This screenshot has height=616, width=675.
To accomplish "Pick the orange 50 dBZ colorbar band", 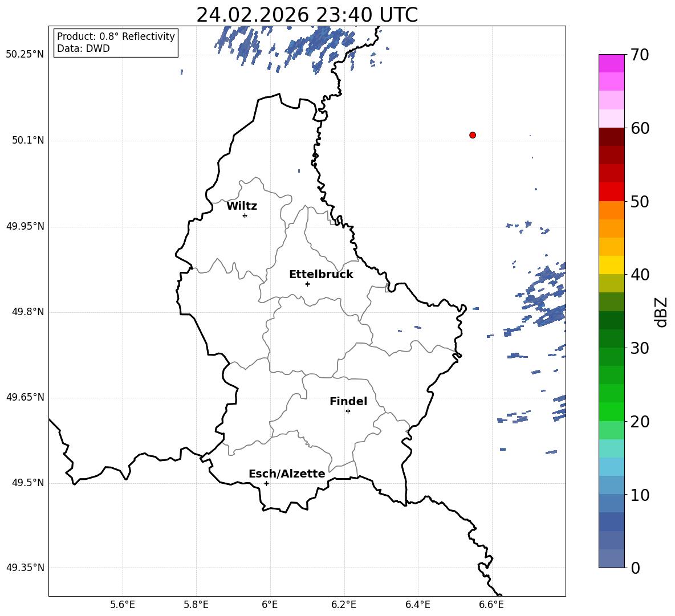I will coord(611,210).
